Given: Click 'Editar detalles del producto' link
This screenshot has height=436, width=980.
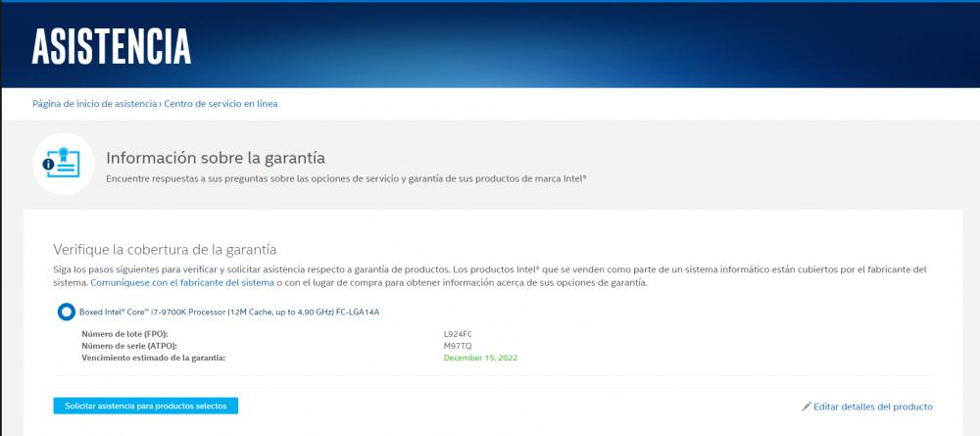Looking at the screenshot, I should click(873, 407).
